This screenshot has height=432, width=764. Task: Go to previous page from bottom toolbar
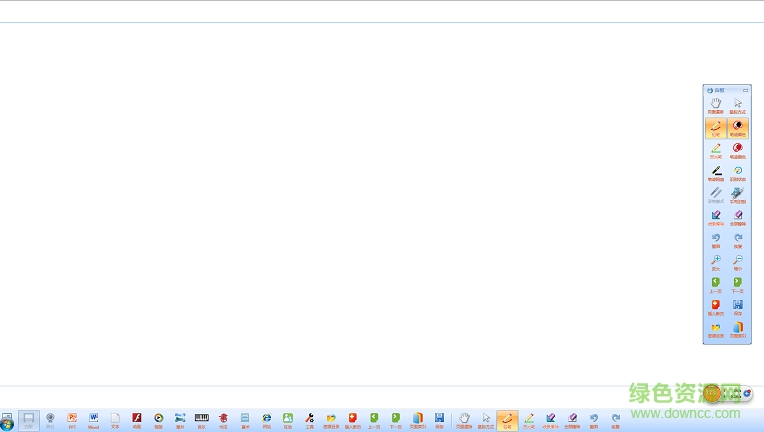(374, 420)
